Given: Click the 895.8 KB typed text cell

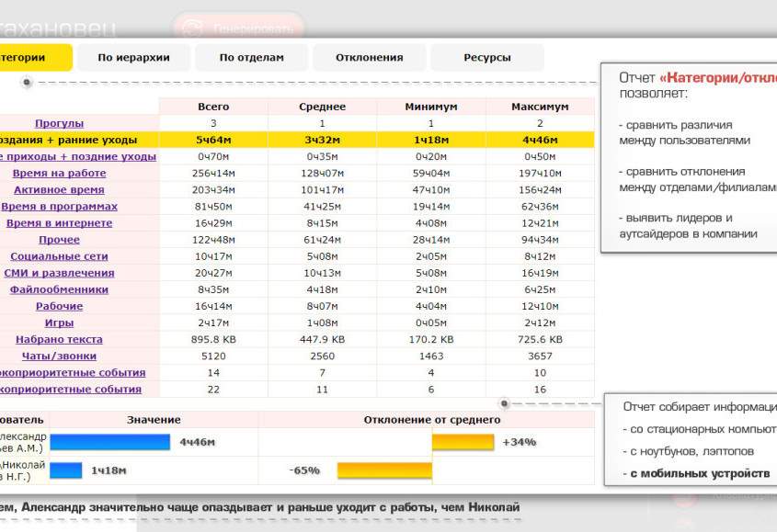Looking at the screenshot, I should click(213, 339).
